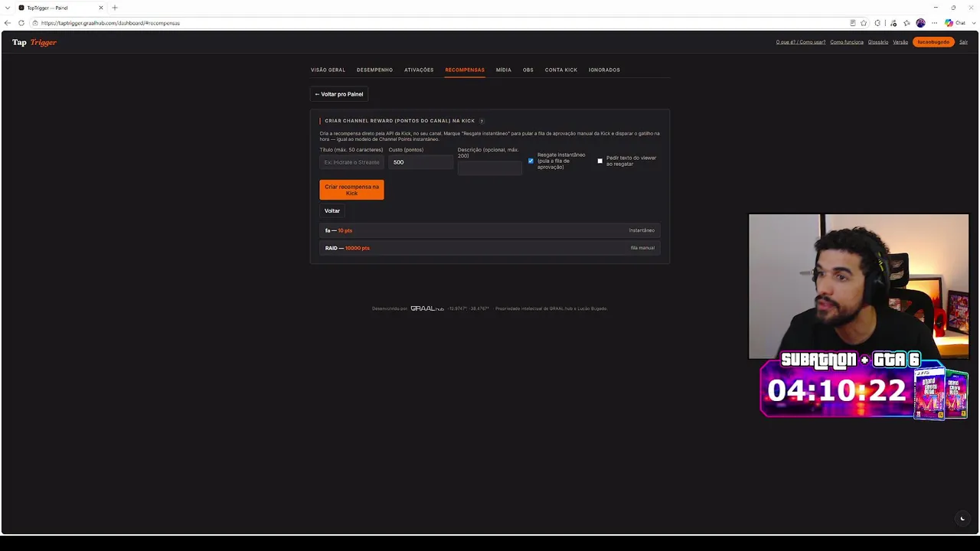The height and width of the screenshot is (551, 980).
Task: Switch to the Ativações tab
Action: pos(419,70)
